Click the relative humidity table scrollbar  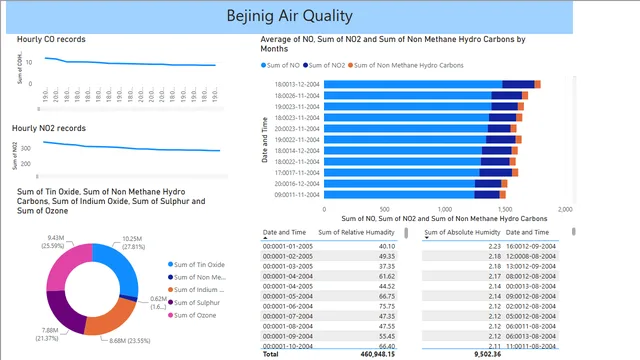tap(406, 233)
